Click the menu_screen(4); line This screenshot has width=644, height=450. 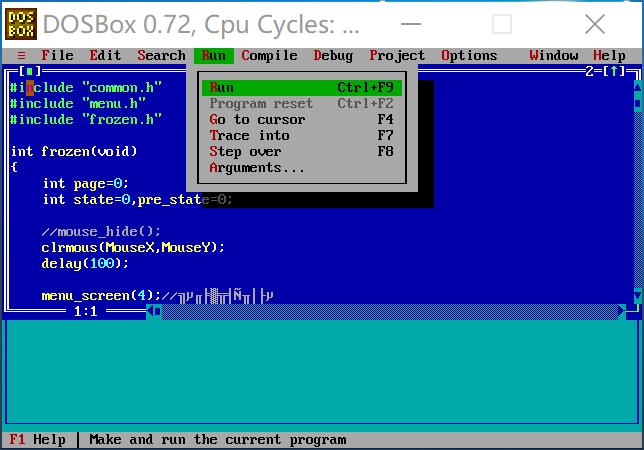(x=157, y=296)
